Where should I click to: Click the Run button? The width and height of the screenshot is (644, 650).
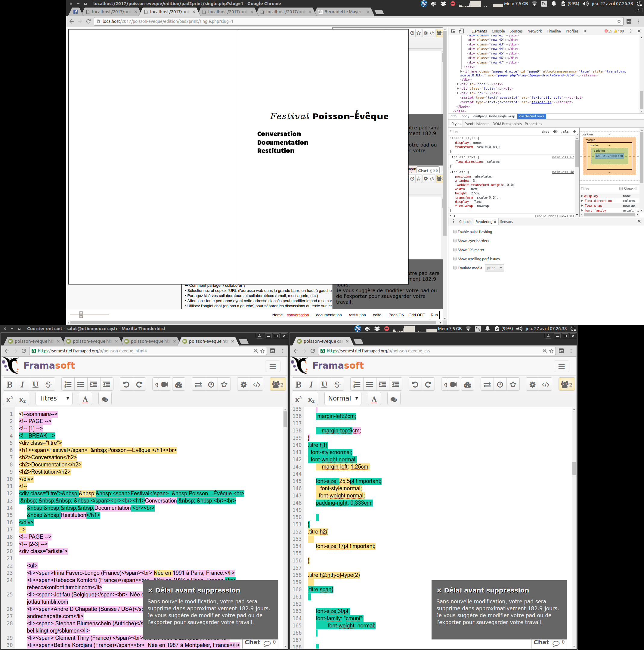click(x=434, y=315)
